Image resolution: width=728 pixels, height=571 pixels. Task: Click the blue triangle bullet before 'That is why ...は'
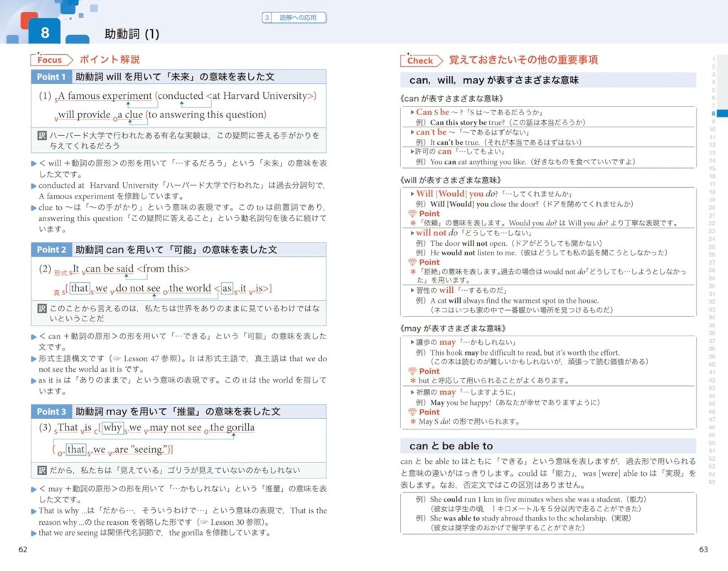34,511
